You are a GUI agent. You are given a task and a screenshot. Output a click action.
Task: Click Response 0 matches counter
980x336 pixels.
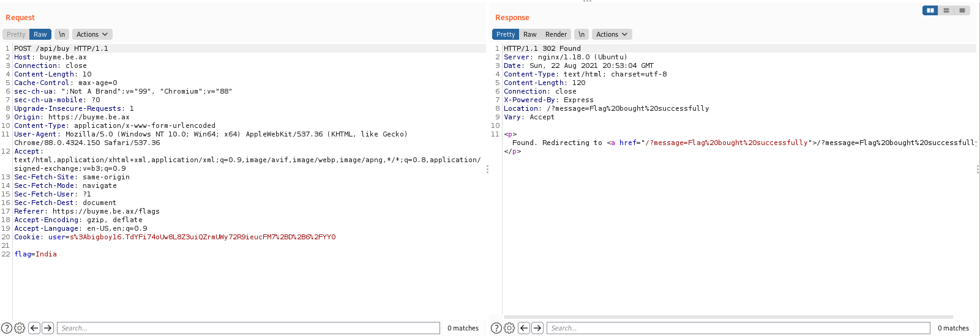tap(953, 328)
